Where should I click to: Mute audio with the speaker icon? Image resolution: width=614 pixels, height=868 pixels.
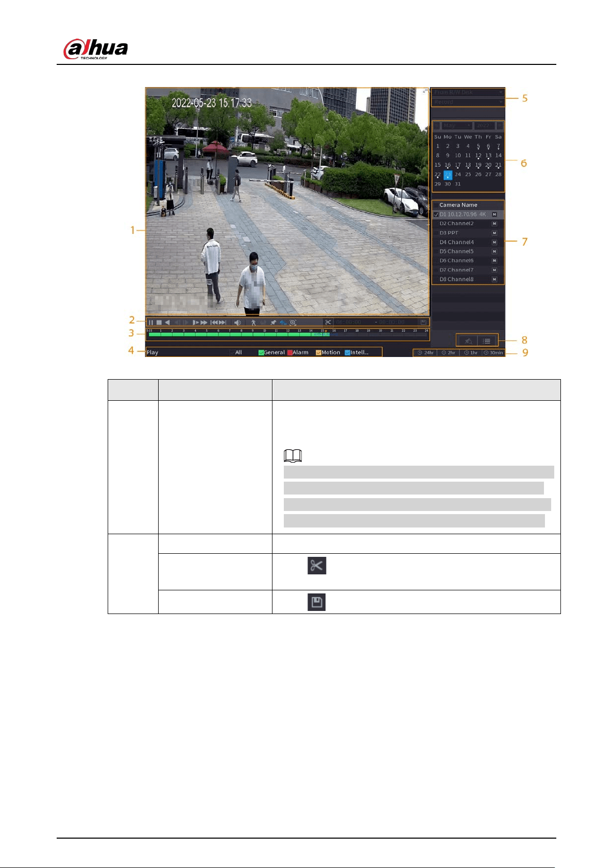tap(237, 322)
